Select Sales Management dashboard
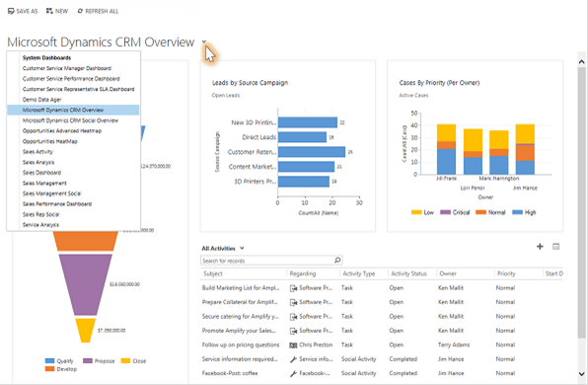The width and height of the screenshot is (588, 385). pyautogui.click(x=44, y=183)
